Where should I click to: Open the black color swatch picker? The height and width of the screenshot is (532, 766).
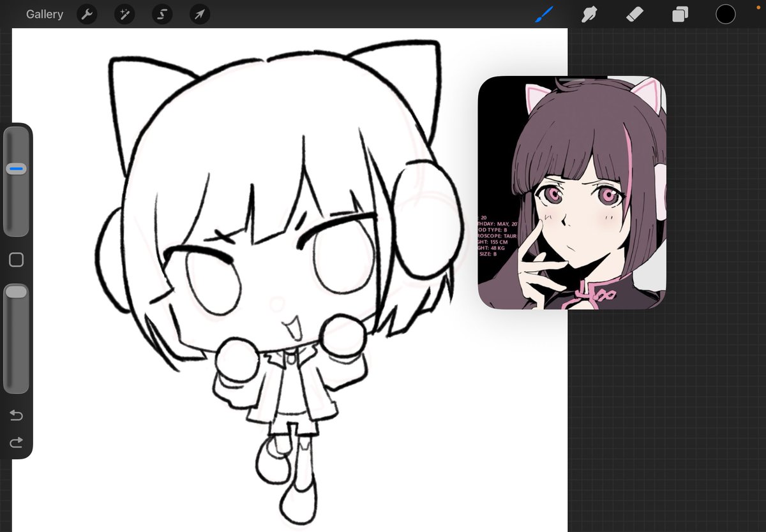pyautogui.click(x=726, y=14)
